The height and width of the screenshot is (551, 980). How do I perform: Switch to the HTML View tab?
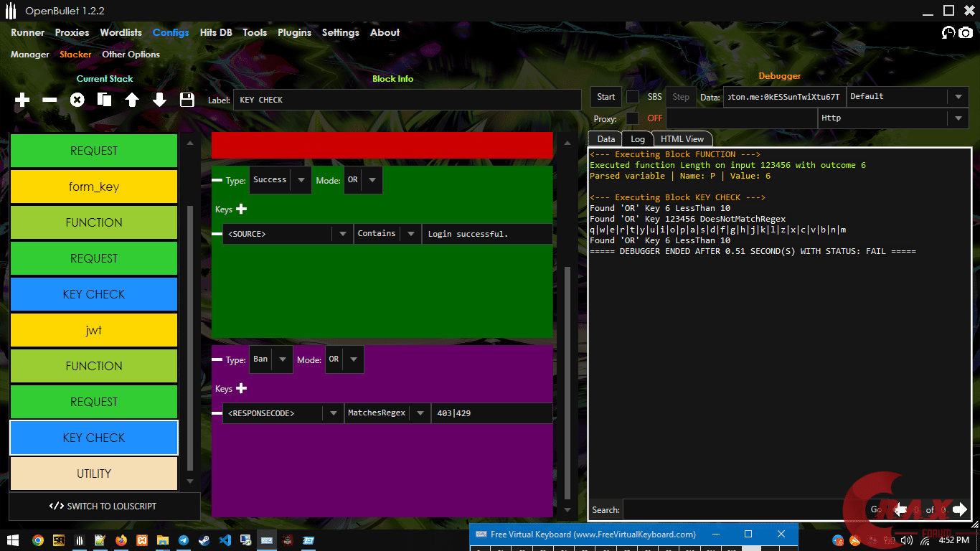(682, 139)
